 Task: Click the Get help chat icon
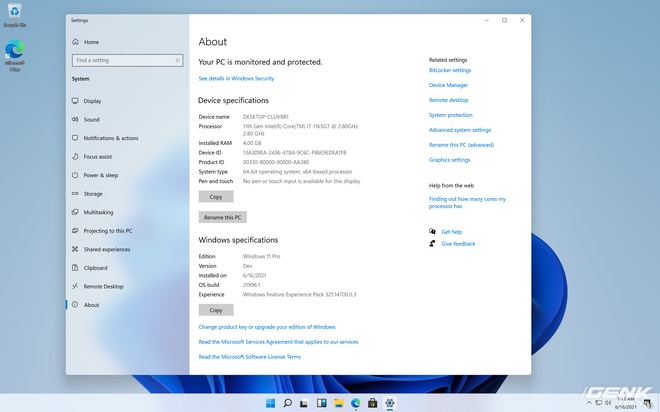coord(432,231)
